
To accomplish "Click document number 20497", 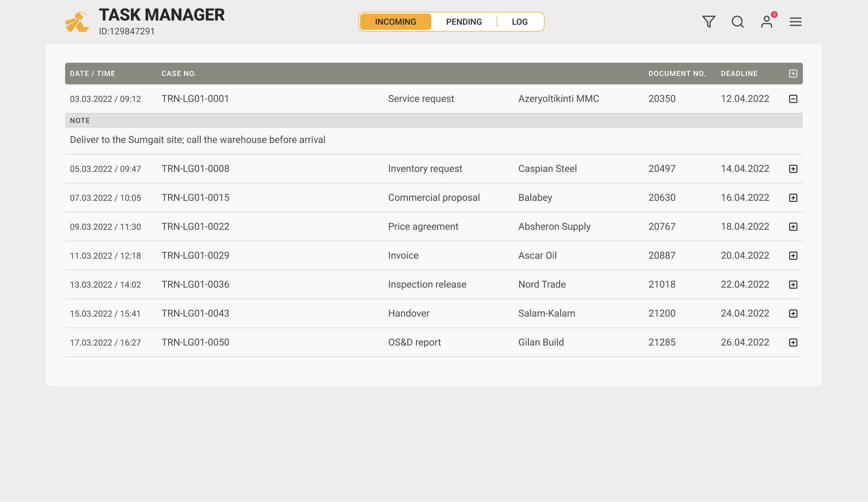I will click(662, 169).
